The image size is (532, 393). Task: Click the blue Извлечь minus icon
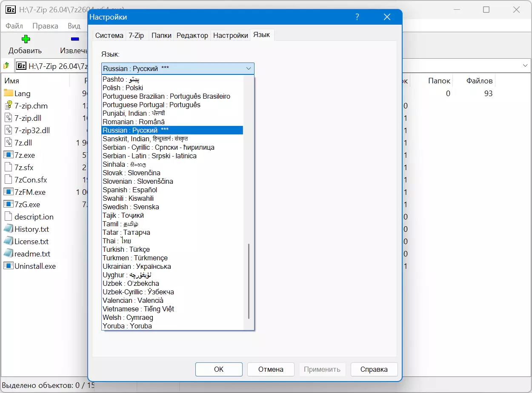coord(75,39)
